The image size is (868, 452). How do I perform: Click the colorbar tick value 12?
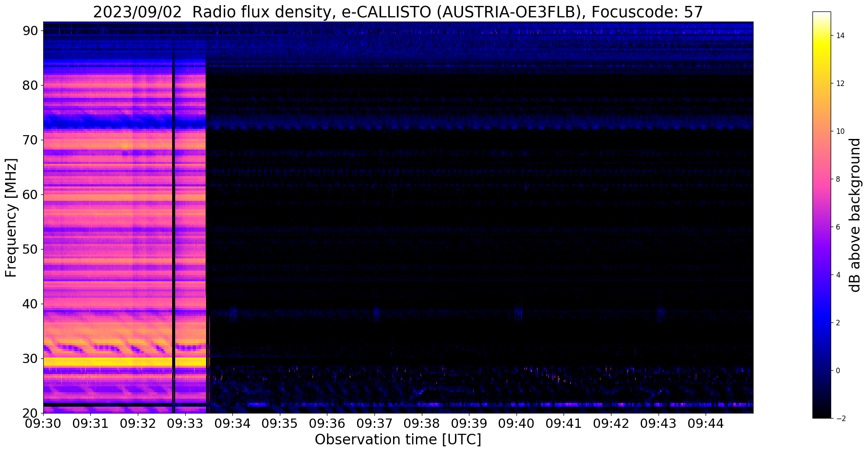pyautogui.click(x=840, y=83)
